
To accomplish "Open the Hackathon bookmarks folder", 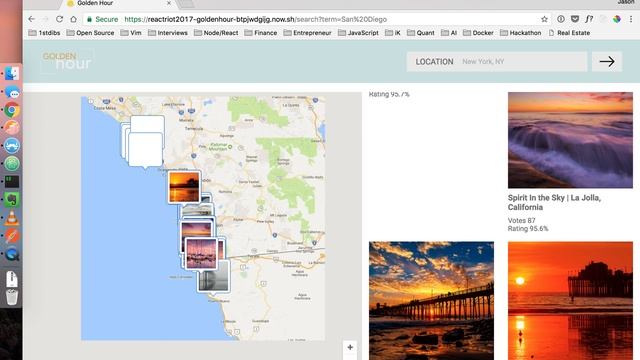I will 521,33.
